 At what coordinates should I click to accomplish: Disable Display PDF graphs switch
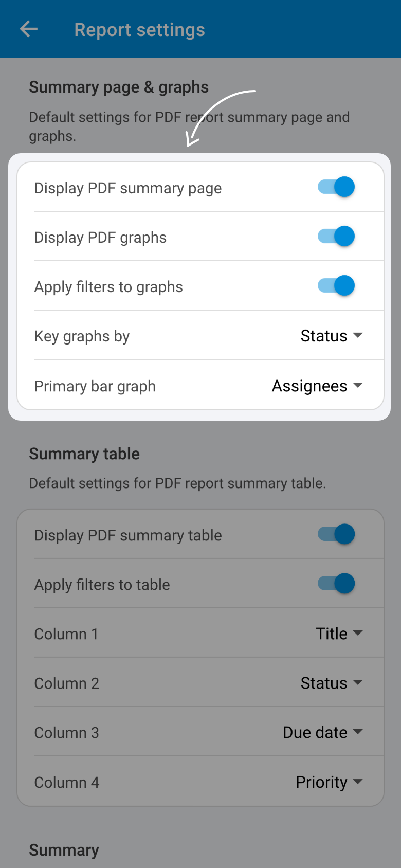(336, 237)
